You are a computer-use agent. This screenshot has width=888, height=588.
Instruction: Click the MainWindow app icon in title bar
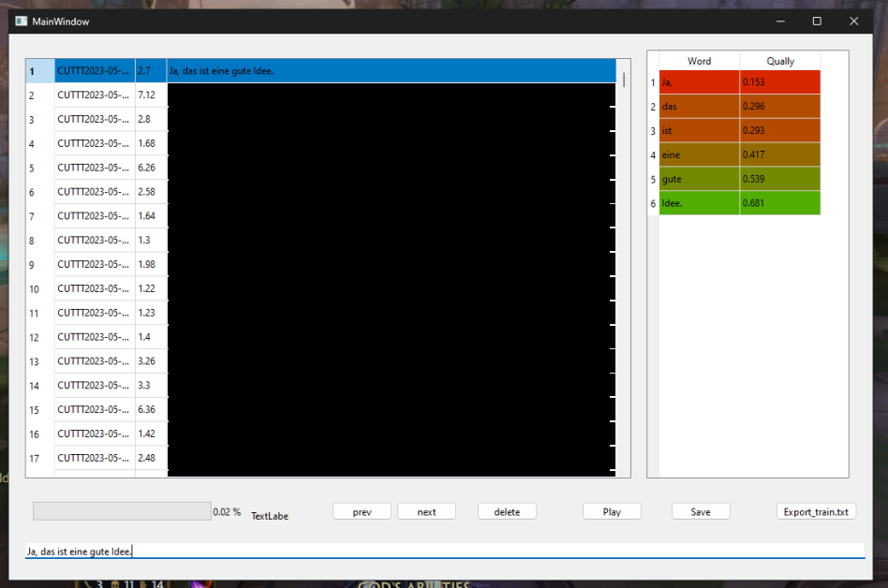pos(21,21)
